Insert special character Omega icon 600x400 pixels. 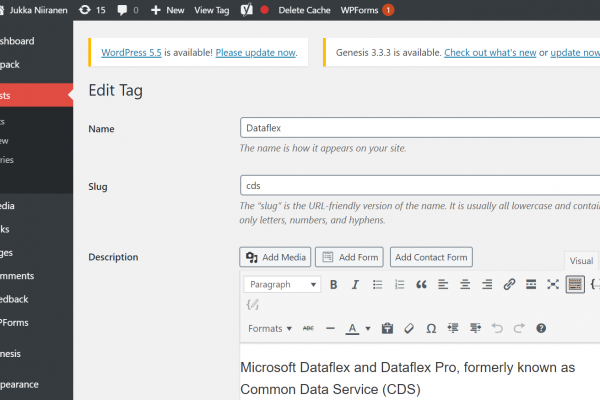coord(431,328)
